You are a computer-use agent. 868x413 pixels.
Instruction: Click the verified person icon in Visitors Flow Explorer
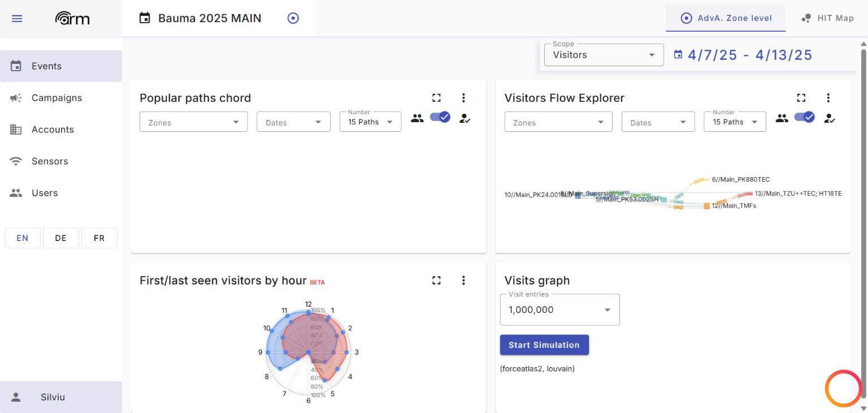(830, 118)
